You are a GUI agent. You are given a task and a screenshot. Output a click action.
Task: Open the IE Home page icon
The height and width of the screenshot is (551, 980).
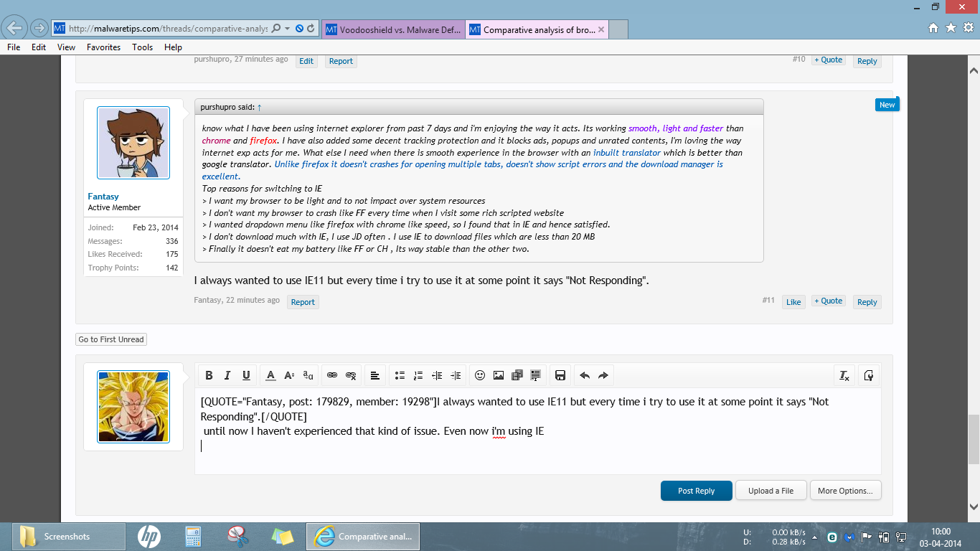click(933, 28)
